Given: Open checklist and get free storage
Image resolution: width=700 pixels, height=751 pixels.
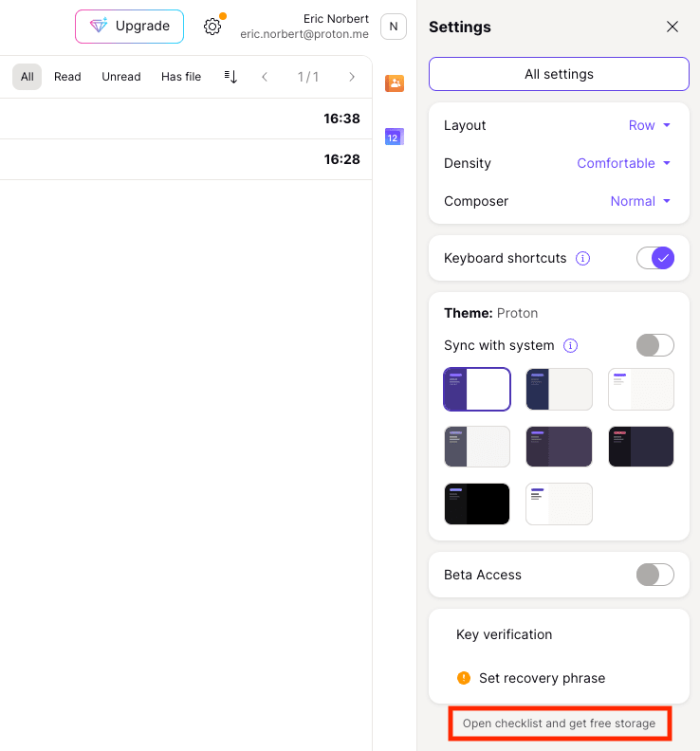Looking at the screenshot, I should tap(559, 724).
